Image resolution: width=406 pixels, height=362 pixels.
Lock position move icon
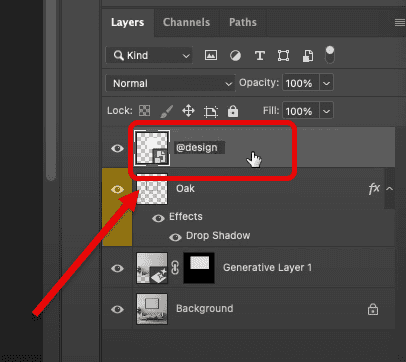(188, 111)
